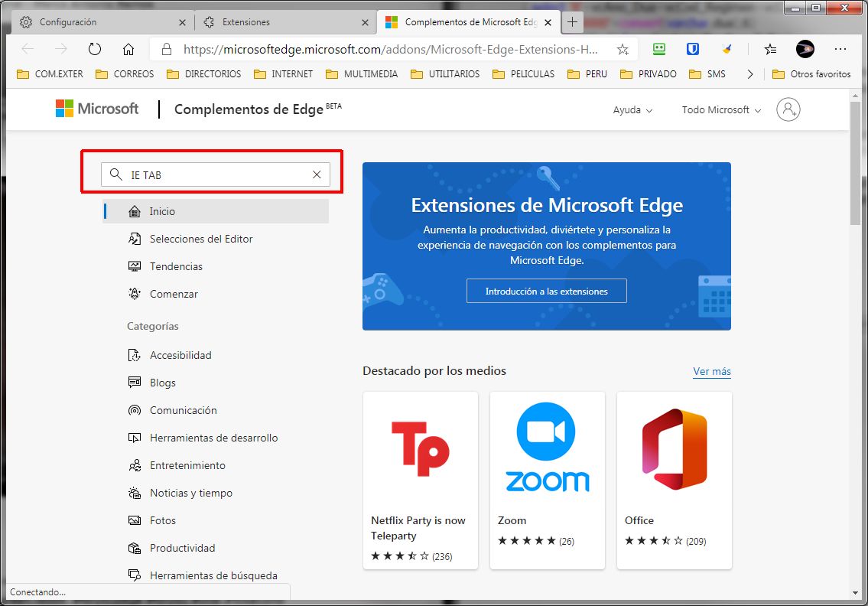Open Selecciones del Editor section
This screenshot has height=606, width=868.
(x=190, y=239)
